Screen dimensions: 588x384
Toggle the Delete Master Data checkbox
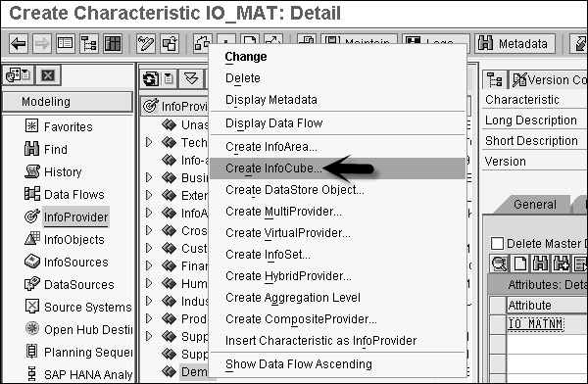(x=497, y=243)
